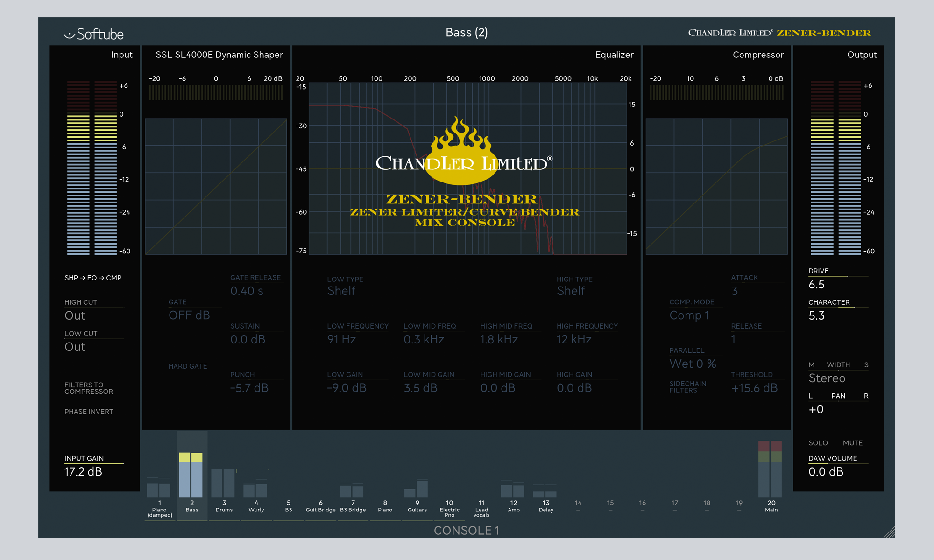Click the compressor Release 1 value

(x=734, y=340)
